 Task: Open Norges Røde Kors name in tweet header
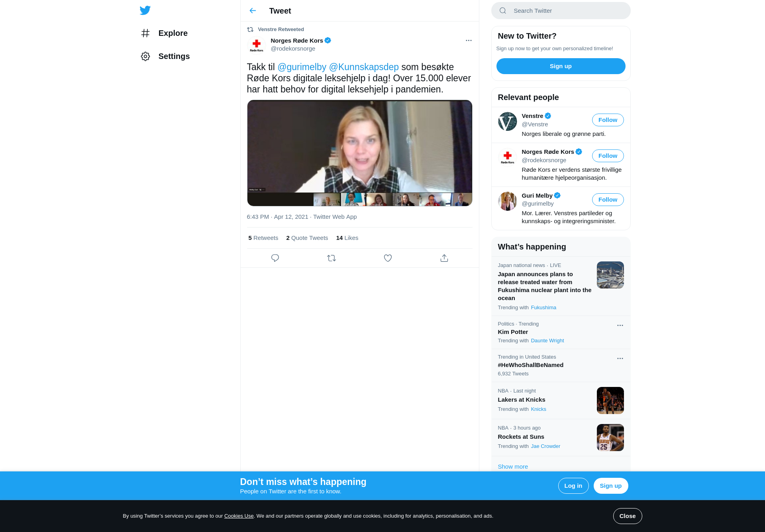pyautogui.click(x=297, y=41)
